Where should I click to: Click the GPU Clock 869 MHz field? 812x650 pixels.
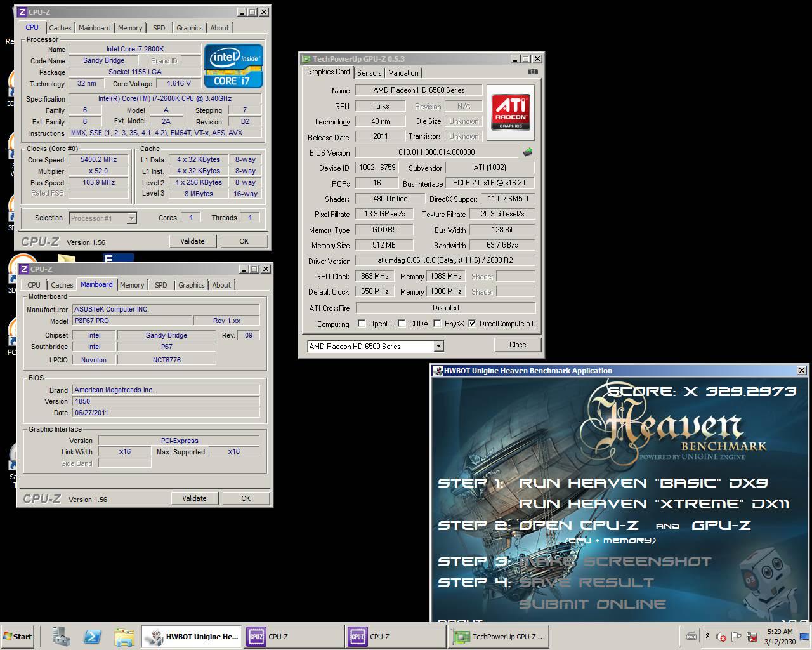(x=375, y=276)
